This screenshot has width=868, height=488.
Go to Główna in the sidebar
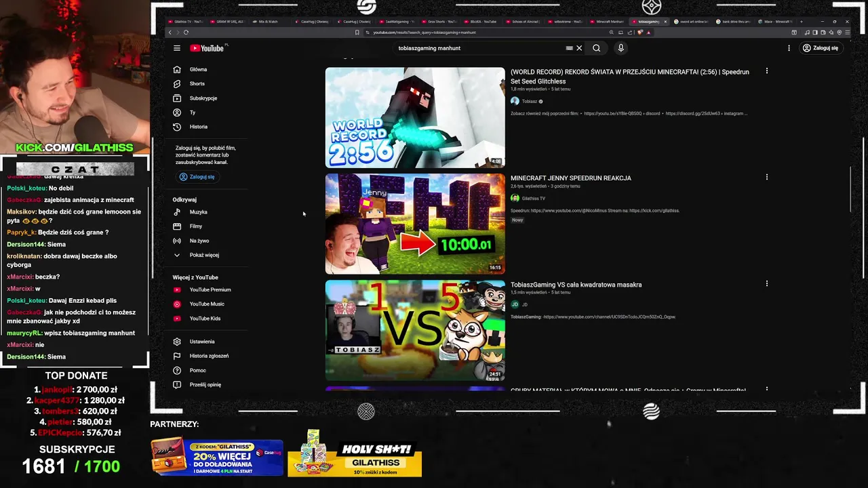198,69
